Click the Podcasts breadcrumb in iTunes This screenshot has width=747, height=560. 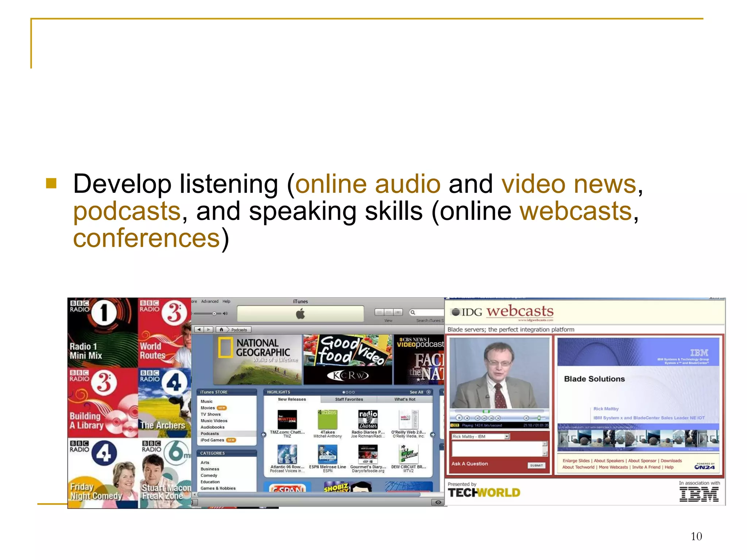(239, 330)
